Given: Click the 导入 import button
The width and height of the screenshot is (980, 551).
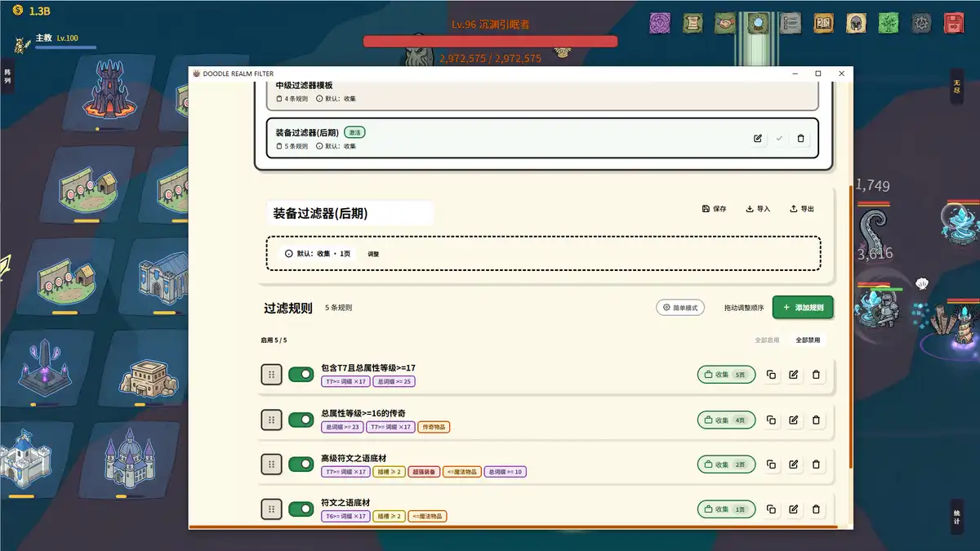Looking at the screenshot, I should 758,209.
